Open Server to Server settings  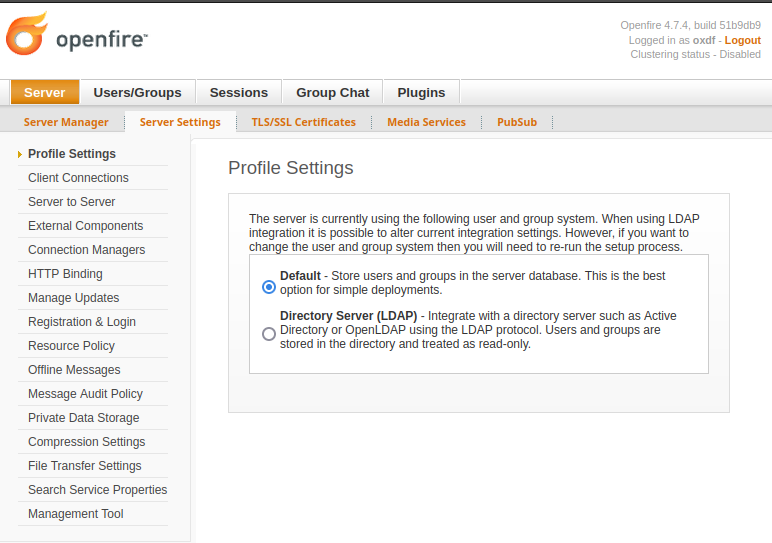point(71,202)
